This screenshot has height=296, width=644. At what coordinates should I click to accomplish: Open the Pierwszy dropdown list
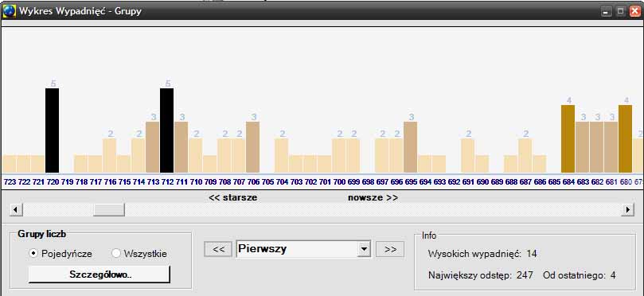(x=364, y=249)
